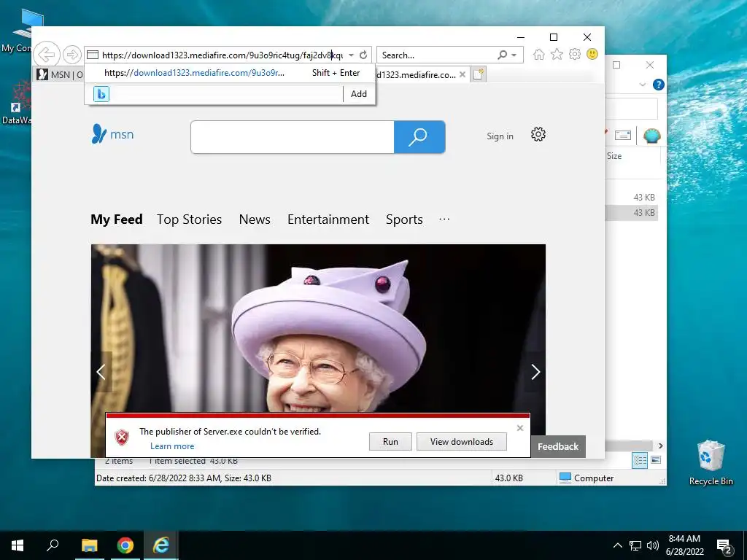Viewport: 747px width, 560px height.
Task: Switch Explorer to details view icon
Action: click(640, 460)
